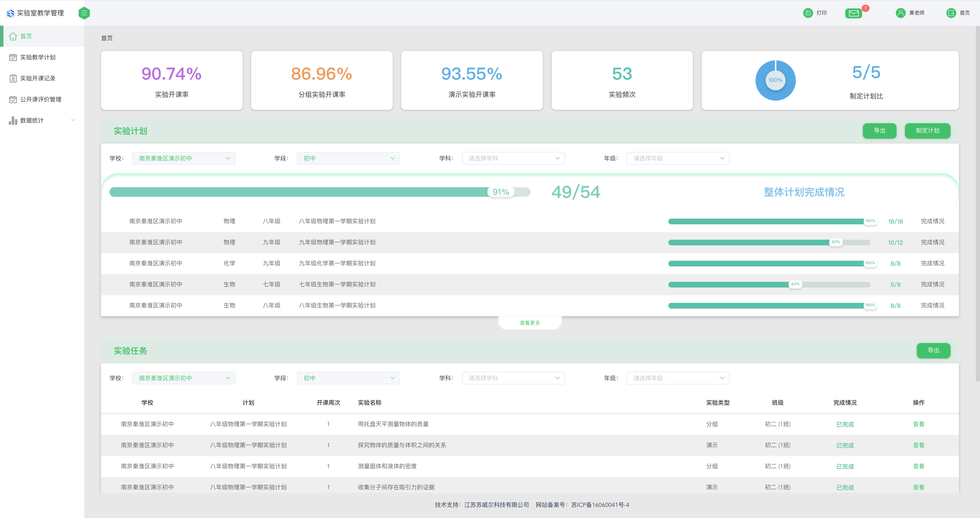Image resolution: width=980 pixels, height=518 pixels.
Task: Click the 数据统计 bar chart icon
Action: [x=13, y=121]
